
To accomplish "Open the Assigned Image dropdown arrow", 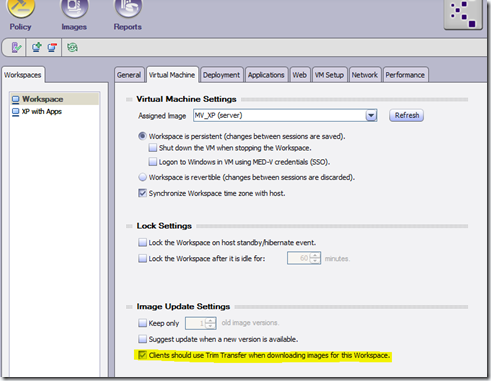I will click(x=371, y=116).
